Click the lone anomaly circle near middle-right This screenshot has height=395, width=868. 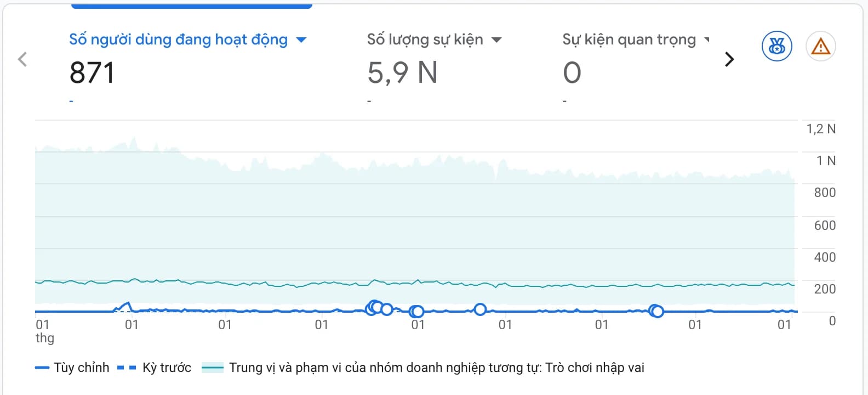coord(480,309)
